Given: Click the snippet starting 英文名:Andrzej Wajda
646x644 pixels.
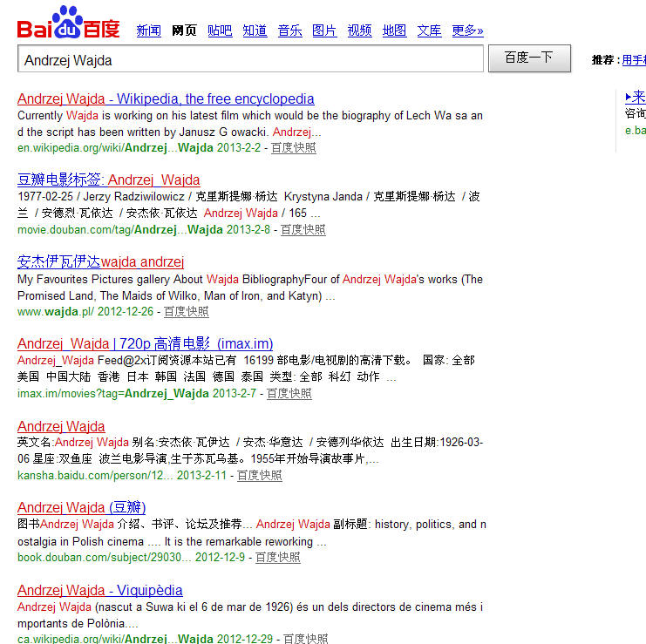Looking at the screenshot, I should tap(250, 451).
